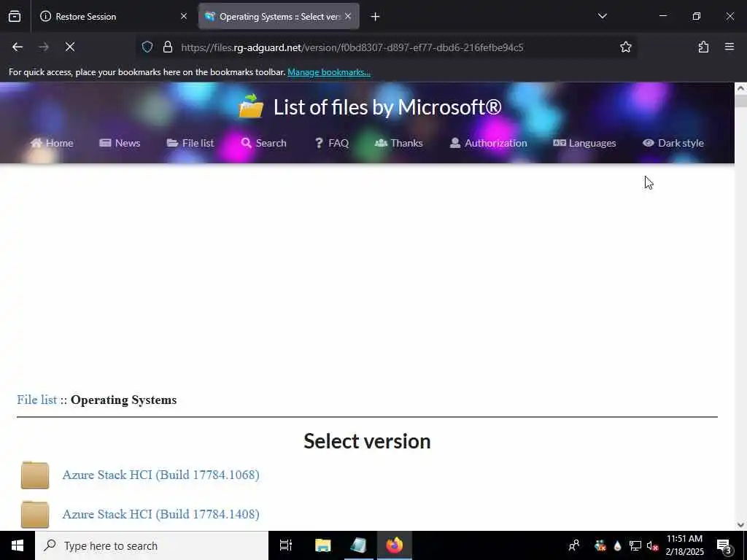This screenshot has width=747, height=560.
Task: Open Azure Stack HCI (Build 17784.1408) link
Action: [161, 514]
